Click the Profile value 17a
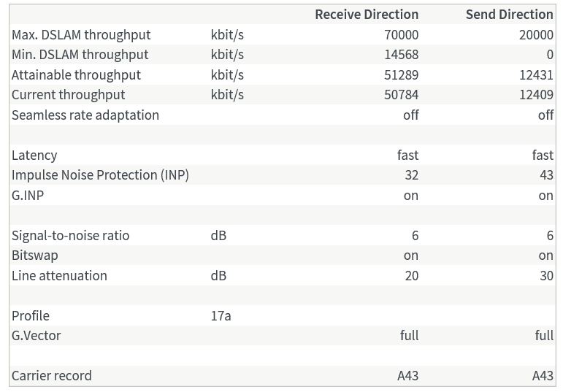The height and width of the screenshot is (392, 563). tap(221, 315)
